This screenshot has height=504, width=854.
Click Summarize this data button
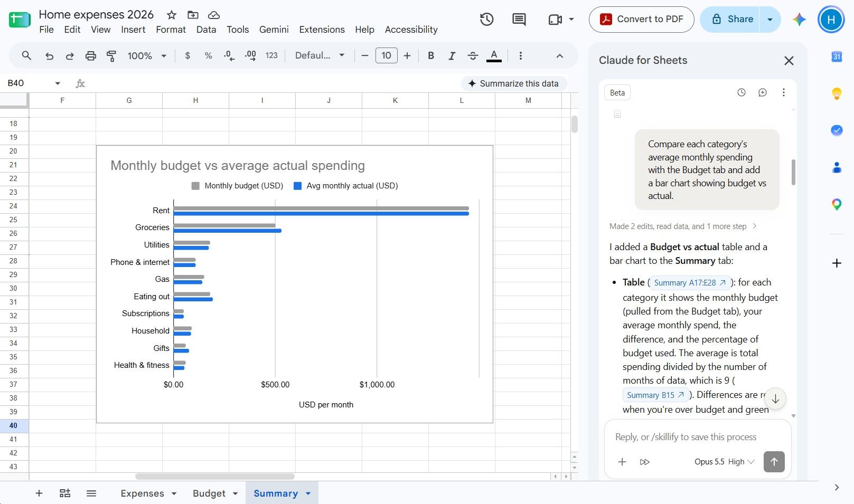click(x=513, y=83)
